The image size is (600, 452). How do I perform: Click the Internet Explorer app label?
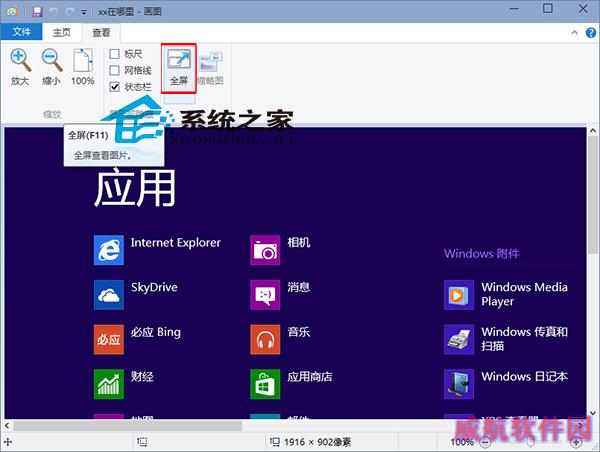(x=176, y=243)
